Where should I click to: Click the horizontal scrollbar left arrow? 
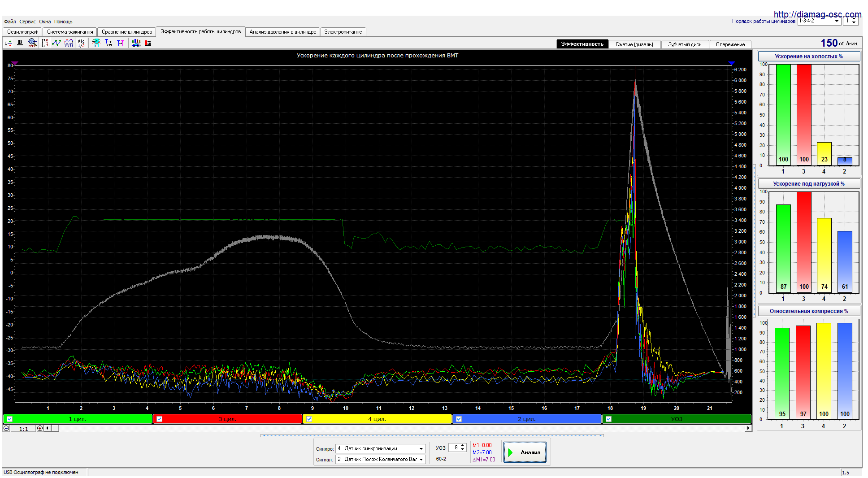pos(47,428)
